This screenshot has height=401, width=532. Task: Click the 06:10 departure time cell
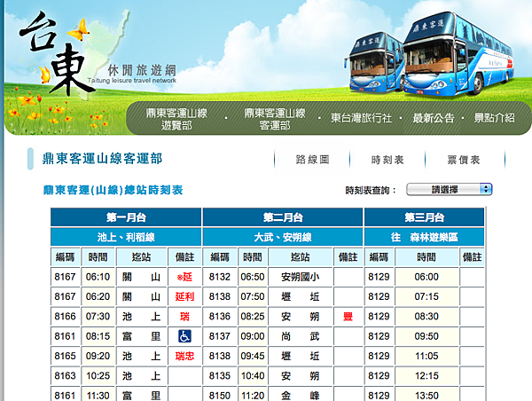pyautogui.click(x=98, y=277)
